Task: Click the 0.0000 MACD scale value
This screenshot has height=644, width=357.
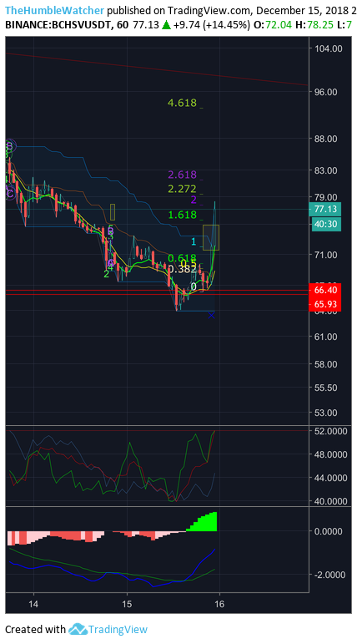Action: point(330,531)
